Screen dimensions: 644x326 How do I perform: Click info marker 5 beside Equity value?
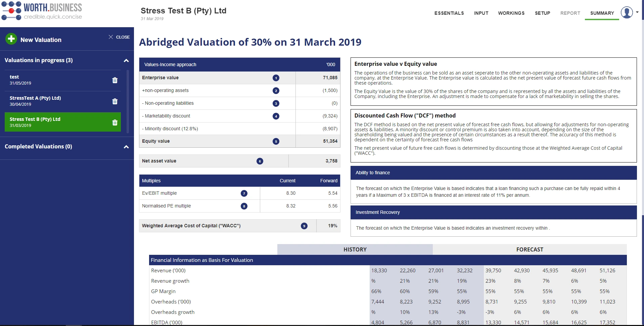tap(276, 141)
